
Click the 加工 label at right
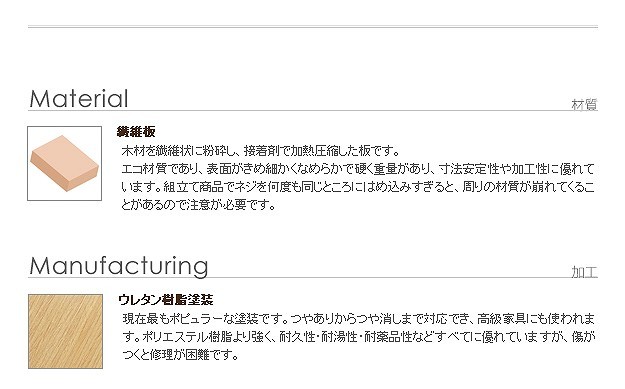point(584,273)
